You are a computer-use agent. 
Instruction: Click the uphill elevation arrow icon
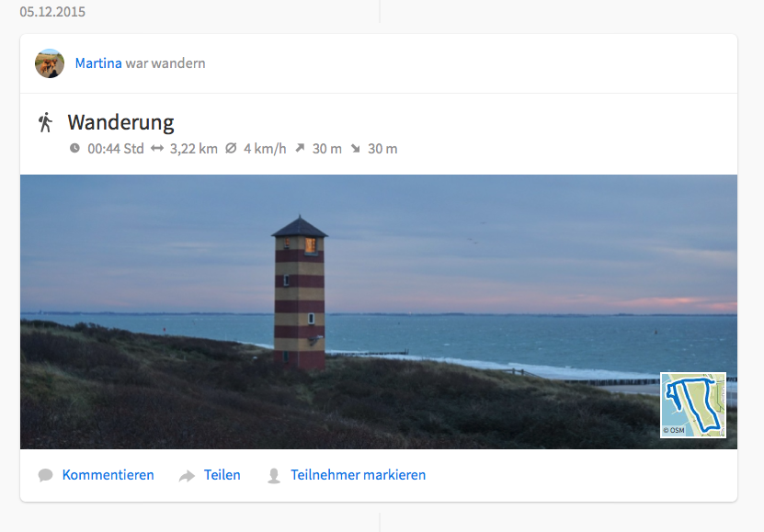pos(300,149)
